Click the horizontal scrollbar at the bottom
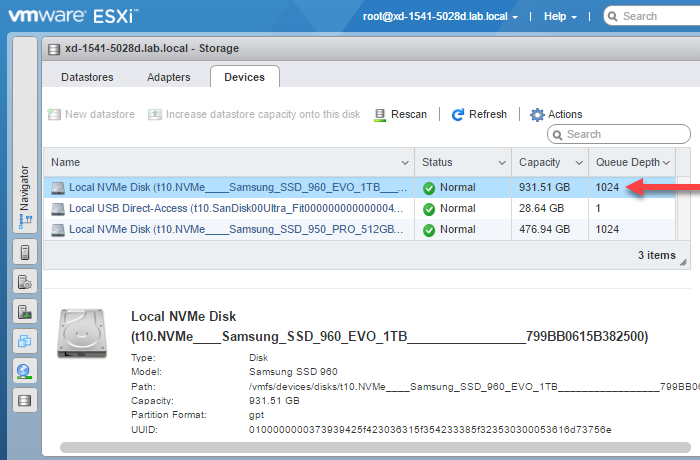Viewport: 700px width, 460px height. click(375, 447)
